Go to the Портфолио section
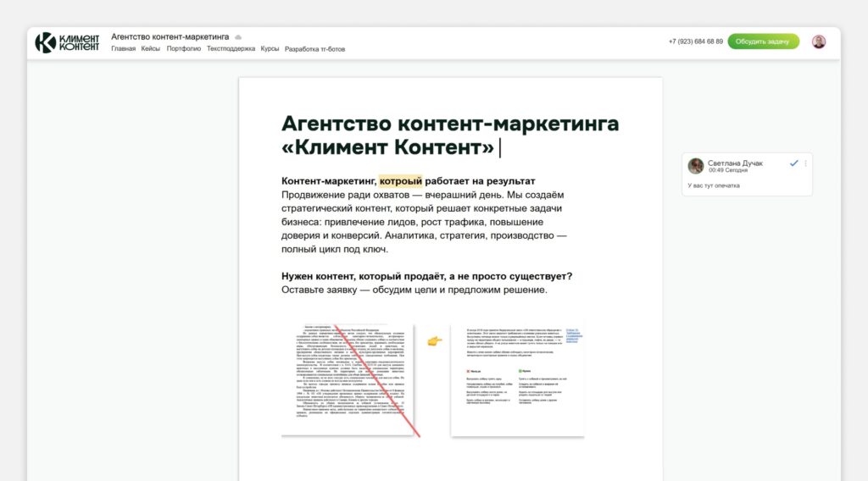 click(x=184, y=49)
